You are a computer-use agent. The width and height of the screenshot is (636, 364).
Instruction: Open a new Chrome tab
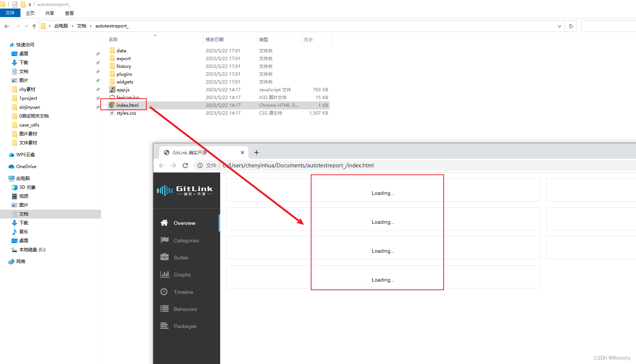(x=257, y=153)
